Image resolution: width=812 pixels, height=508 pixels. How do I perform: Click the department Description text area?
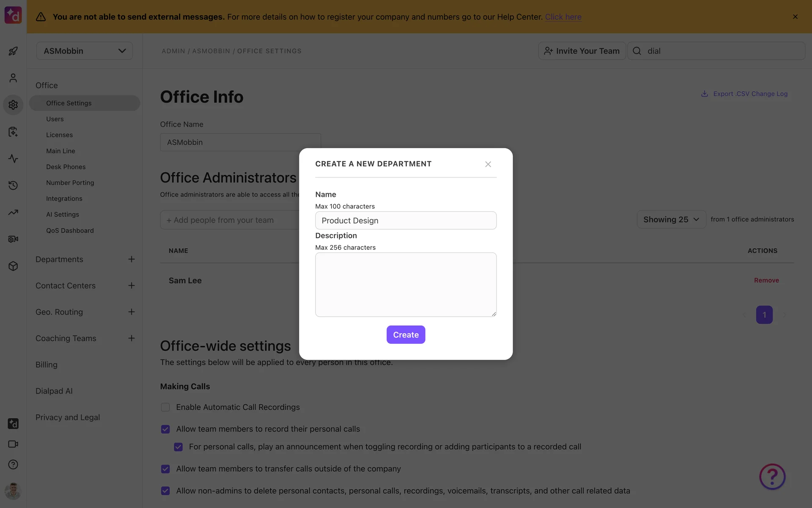406,284
